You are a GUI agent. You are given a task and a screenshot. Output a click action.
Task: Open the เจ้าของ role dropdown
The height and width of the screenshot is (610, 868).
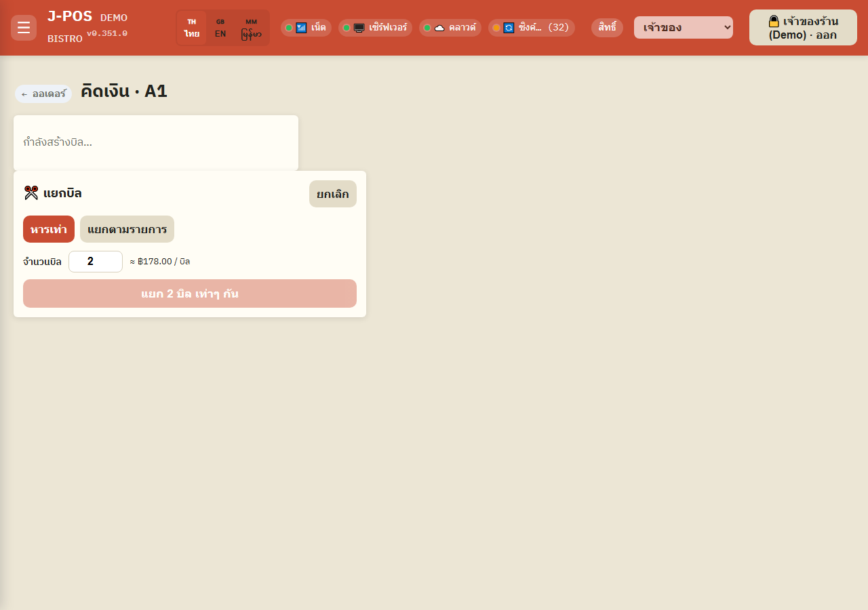[x=684, y=28]
